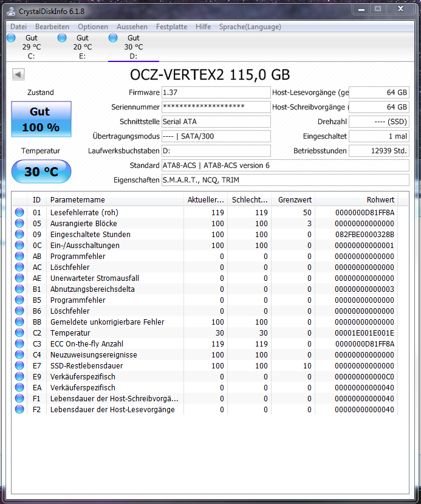
Task: Click the blue status orb for drive C:
Action: 12,38
